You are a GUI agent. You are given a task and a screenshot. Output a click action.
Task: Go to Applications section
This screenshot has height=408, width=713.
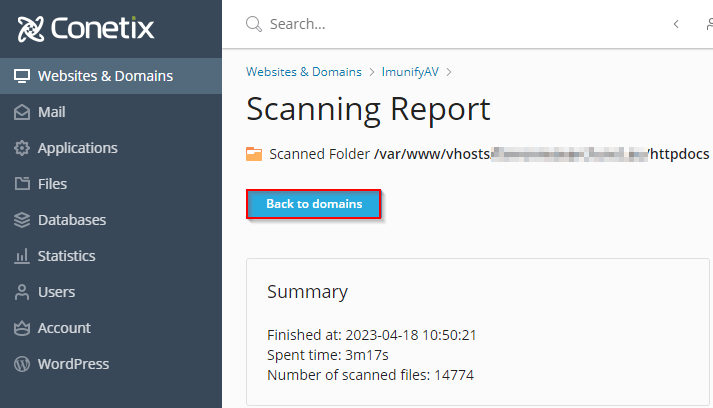[x=111, y=148]
